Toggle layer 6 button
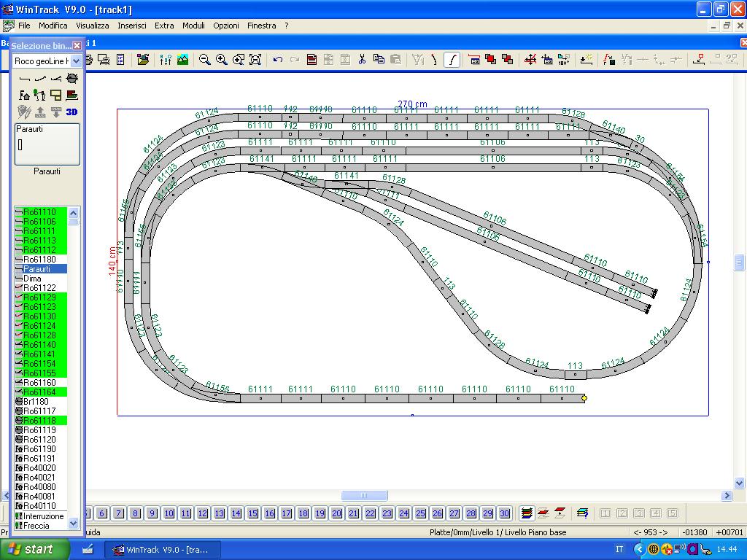 [x=102, y=513]
